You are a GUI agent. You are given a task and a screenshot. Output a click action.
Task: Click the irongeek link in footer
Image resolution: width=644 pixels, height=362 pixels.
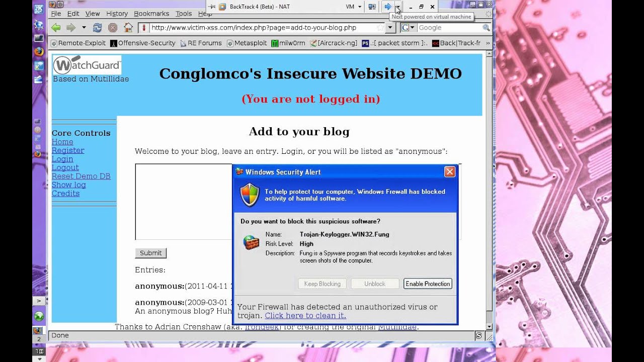[x=263, y=327]
